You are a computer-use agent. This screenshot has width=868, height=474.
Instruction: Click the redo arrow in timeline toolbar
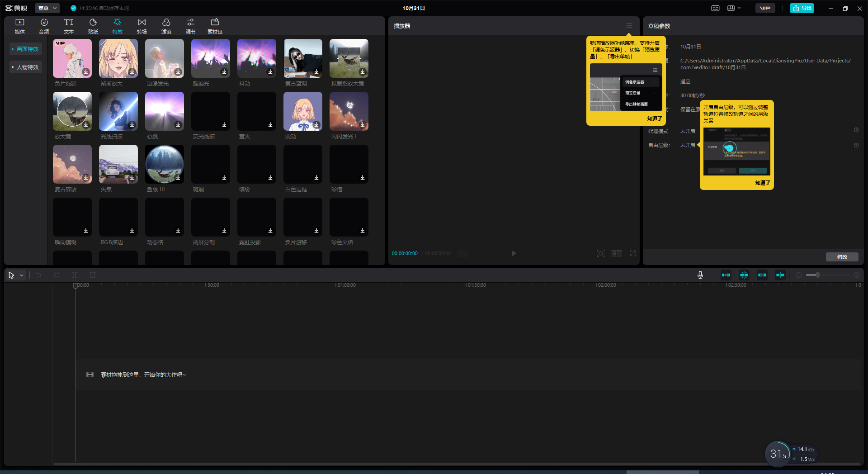[57, 275]
